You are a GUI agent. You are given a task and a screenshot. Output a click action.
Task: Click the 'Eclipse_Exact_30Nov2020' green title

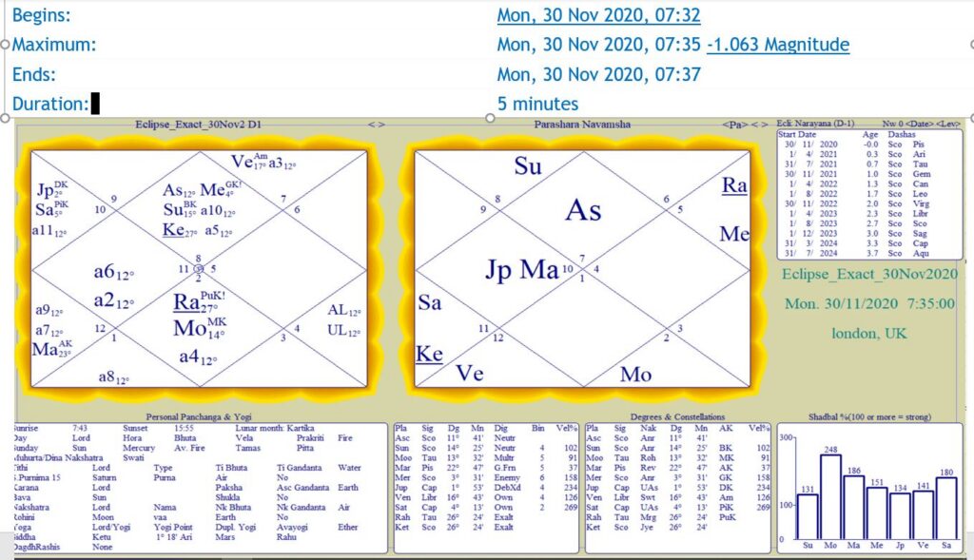[x=869, y=274]
